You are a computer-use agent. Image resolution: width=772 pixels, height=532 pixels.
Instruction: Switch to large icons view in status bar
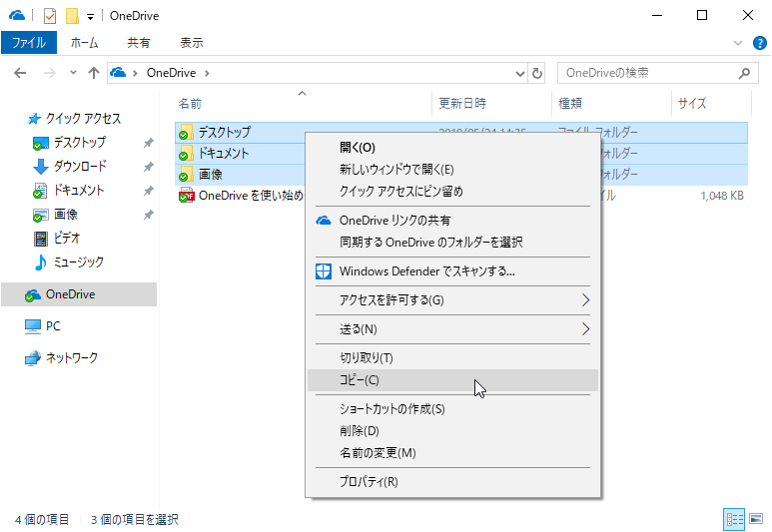click(756, 519)
